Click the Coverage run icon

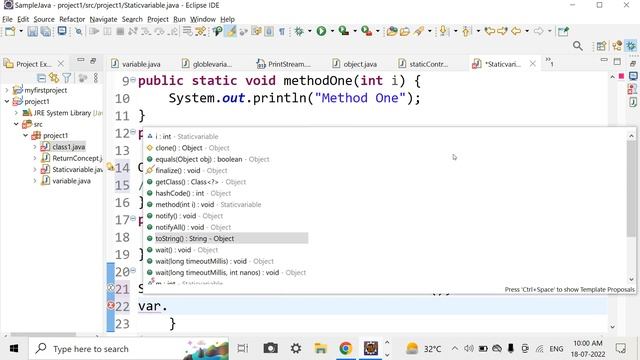point(344,31)
